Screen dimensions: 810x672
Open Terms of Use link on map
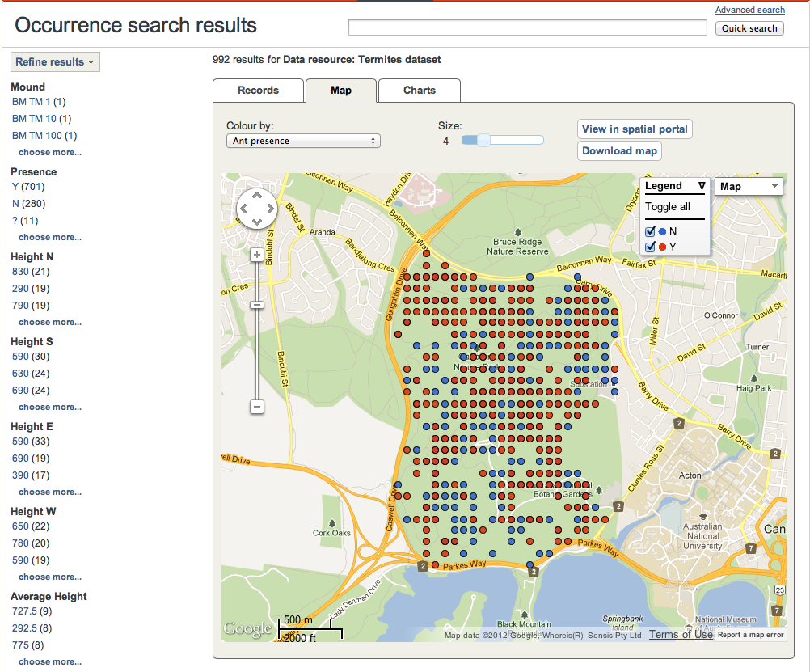(681, 634)
